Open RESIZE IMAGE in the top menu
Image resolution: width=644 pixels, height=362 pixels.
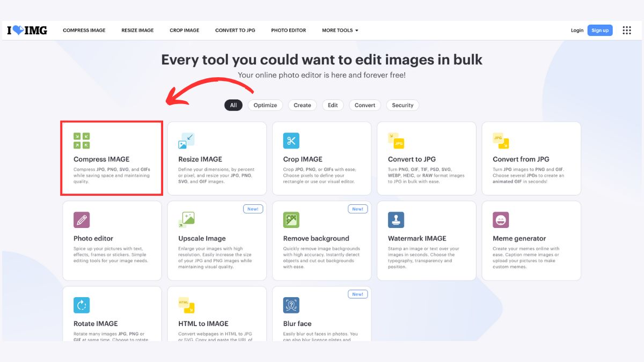(137, 31)
